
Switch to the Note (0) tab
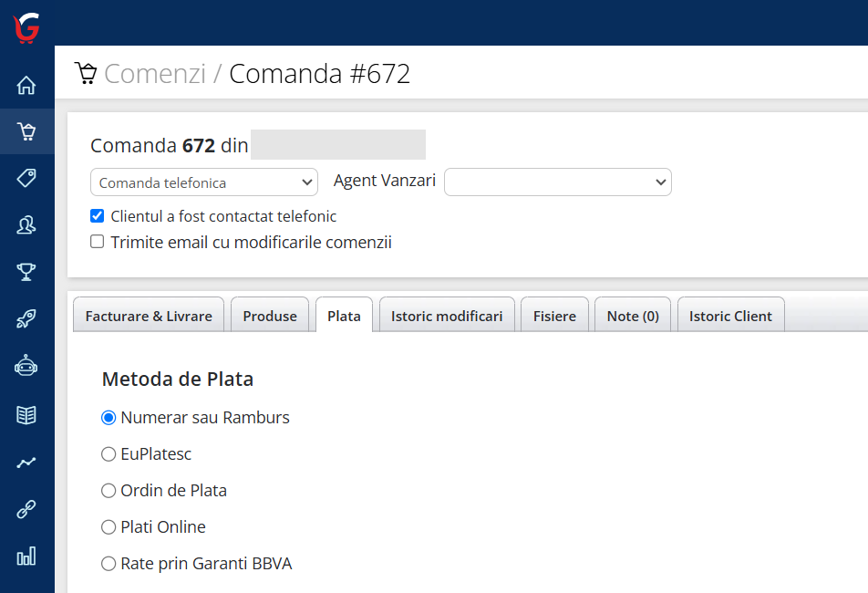pyautogui.click(x=633, y=315)
